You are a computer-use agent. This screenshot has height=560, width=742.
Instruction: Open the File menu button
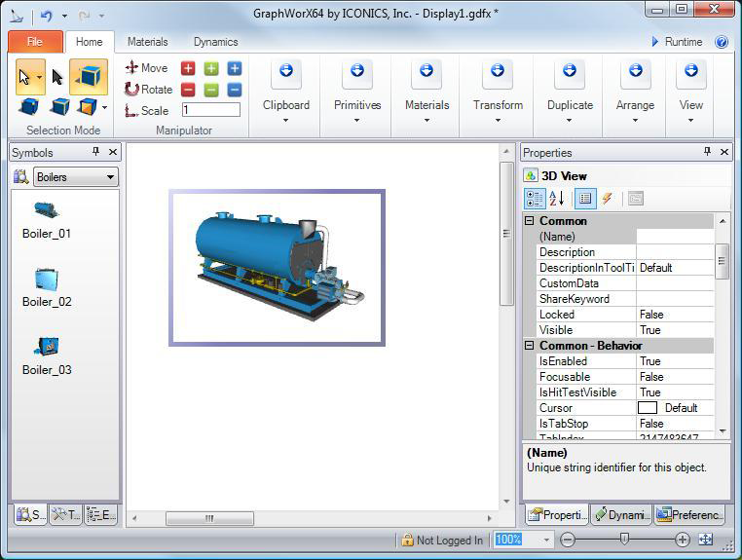pyautogui.click(x=35, y=42)
